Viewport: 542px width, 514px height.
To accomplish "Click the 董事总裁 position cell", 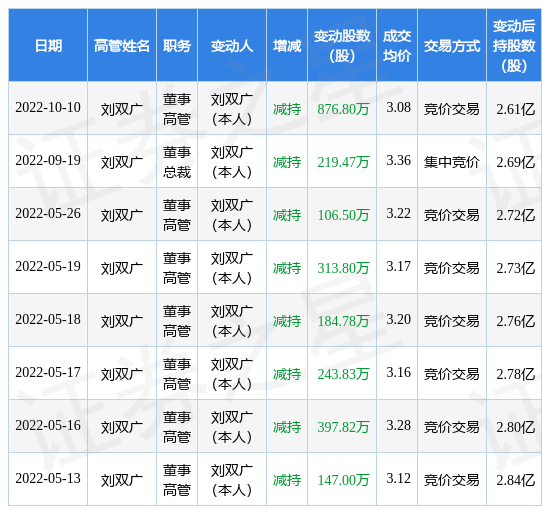I will click(177, 161).
